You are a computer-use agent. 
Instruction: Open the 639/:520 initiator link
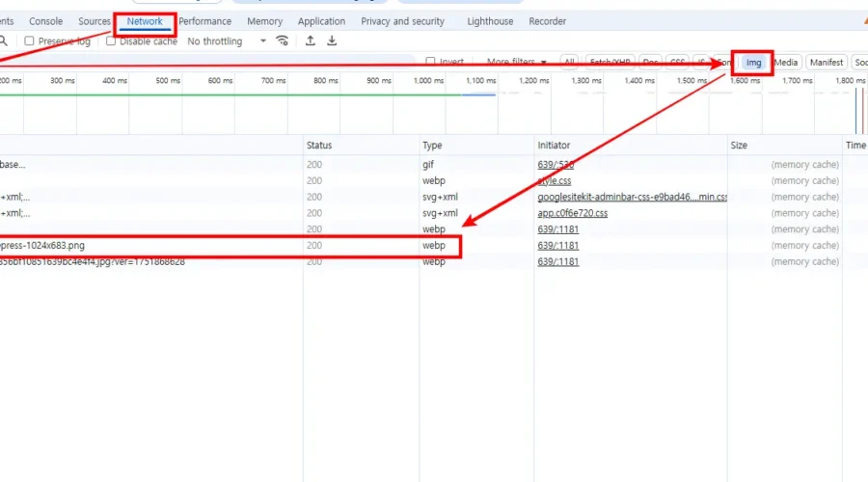coord(556,164)
